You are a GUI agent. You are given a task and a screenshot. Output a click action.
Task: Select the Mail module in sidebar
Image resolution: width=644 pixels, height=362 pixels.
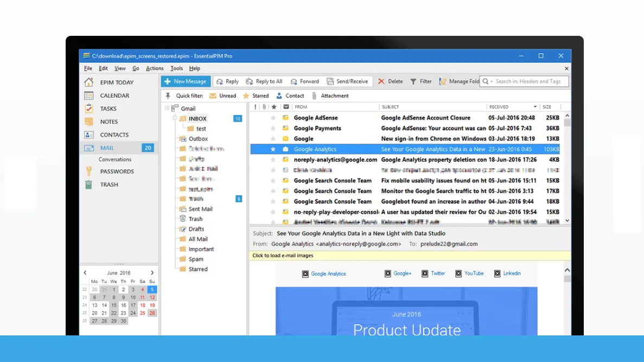[x=119, y=148]
